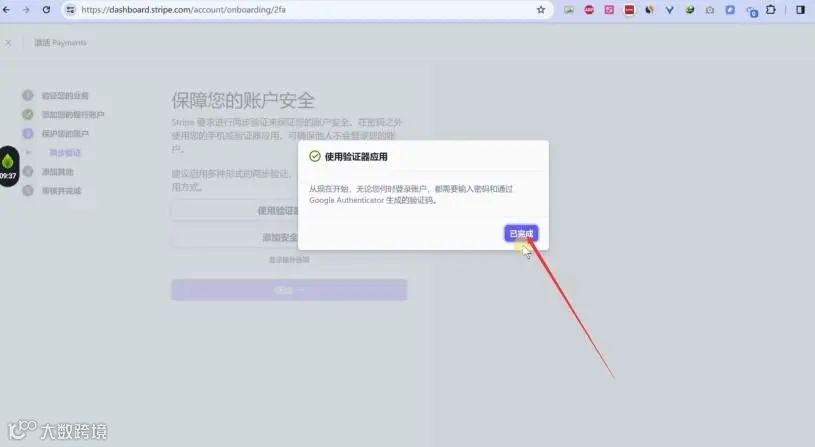
Task: Click the pink square extension icon
Action: [609, 10]
